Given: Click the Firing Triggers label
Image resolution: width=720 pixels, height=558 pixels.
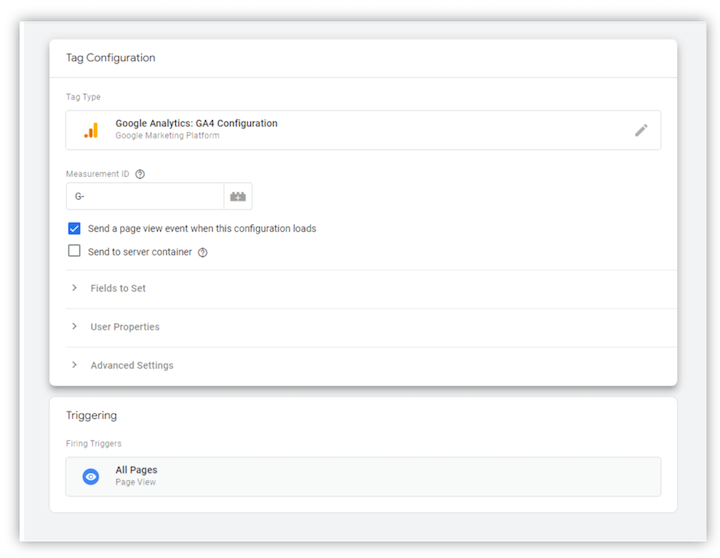Looking at the screenshot, I should (x=94, y=444).
